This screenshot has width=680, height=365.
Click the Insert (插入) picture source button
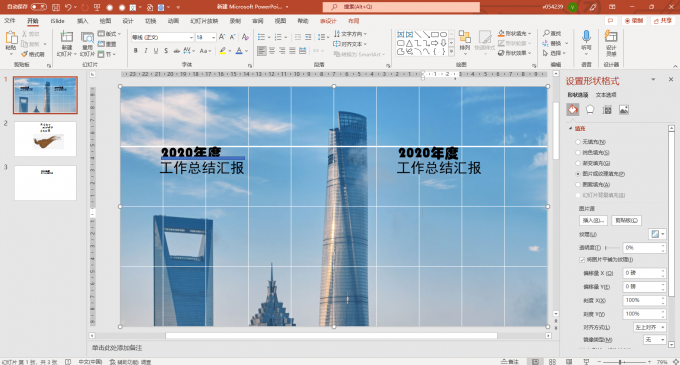[x=593, y=220]
